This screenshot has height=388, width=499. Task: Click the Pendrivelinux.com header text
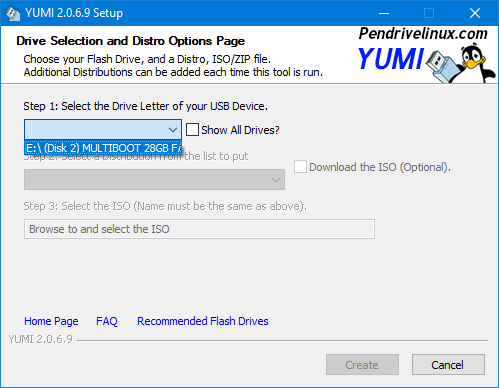point(423,34)
